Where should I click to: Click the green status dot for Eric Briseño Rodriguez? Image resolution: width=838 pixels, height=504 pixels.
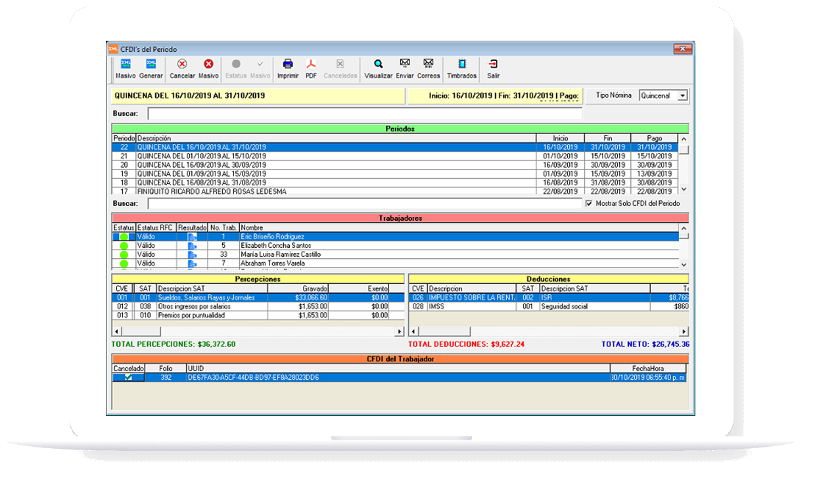click(124, 237)
